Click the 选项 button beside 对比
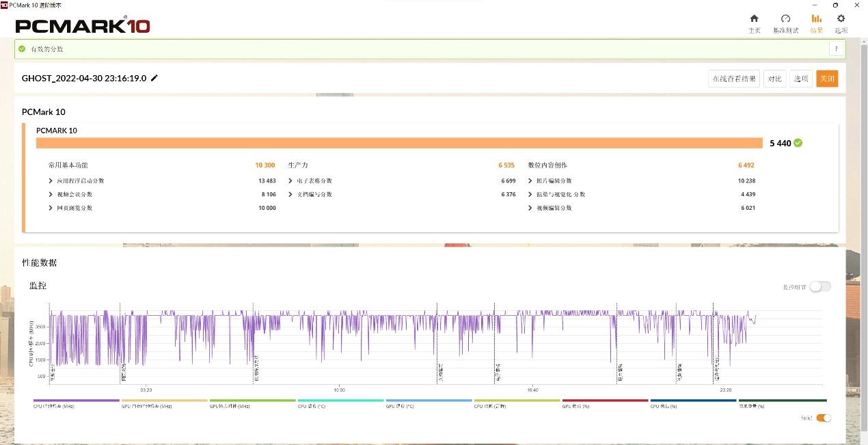Screen dimensions: 868x445 click(801, 79)
